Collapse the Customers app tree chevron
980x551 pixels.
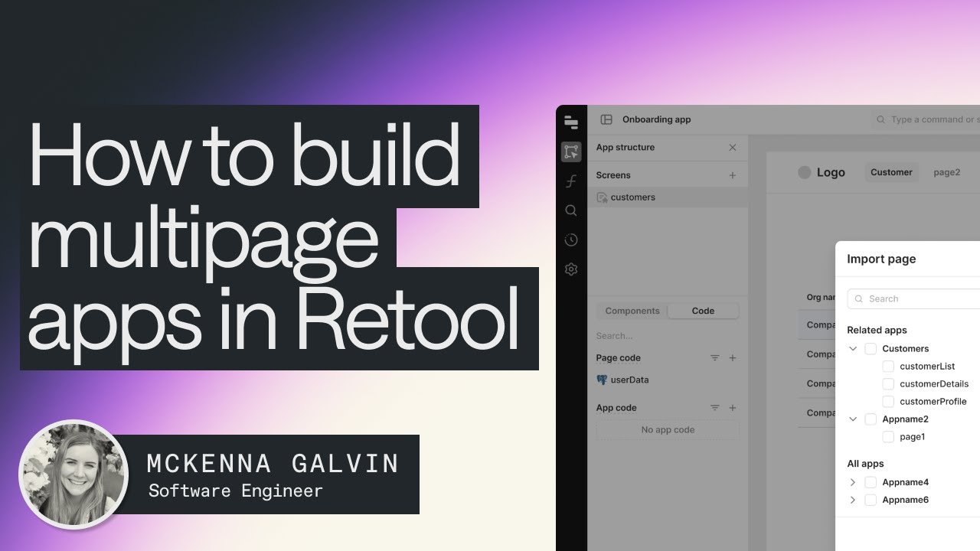[x=853, y=349]
